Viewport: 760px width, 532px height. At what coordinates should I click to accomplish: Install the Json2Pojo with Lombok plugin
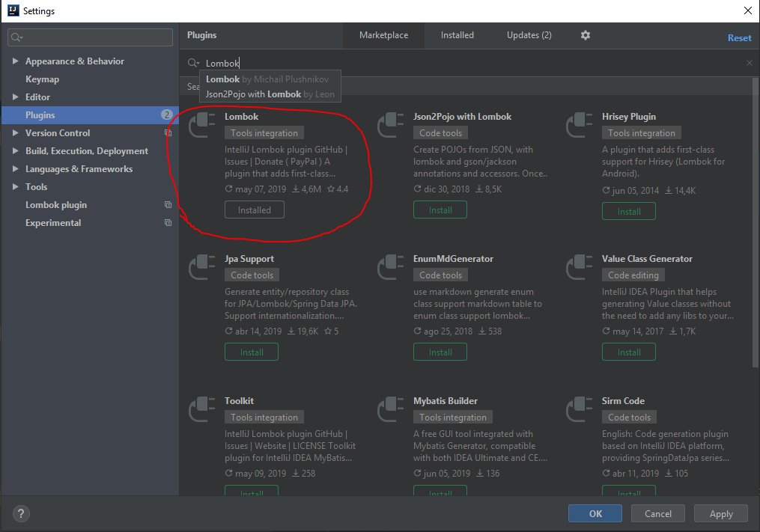[x=440, y=210]
